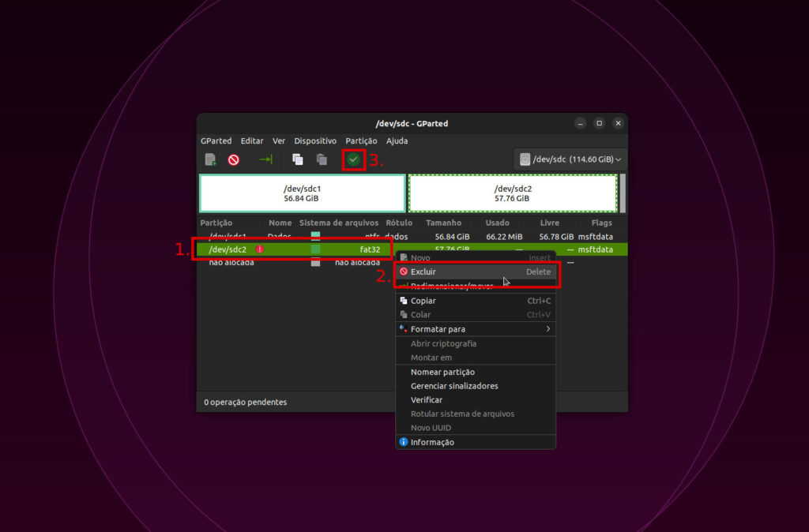Screen dimensions: 809x532
Task: Open the /dev/sdc (114.60 GiB) device selector
Action: [x=570, y=159]
